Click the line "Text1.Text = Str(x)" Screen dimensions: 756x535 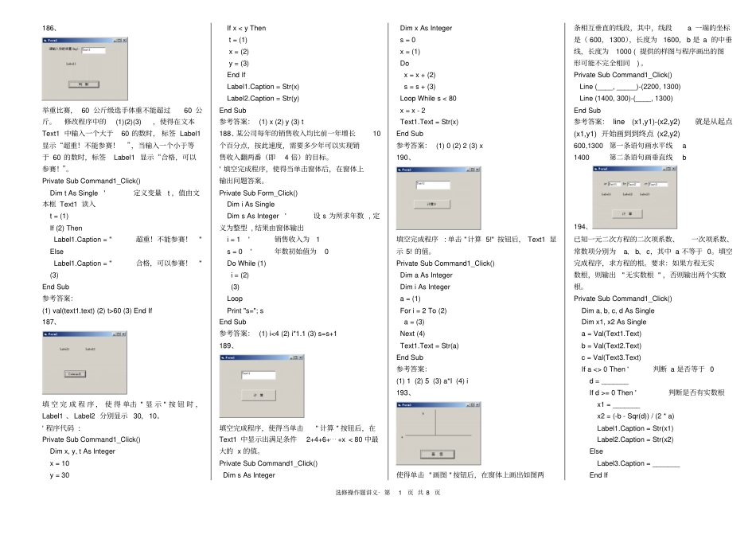point(429,122)
